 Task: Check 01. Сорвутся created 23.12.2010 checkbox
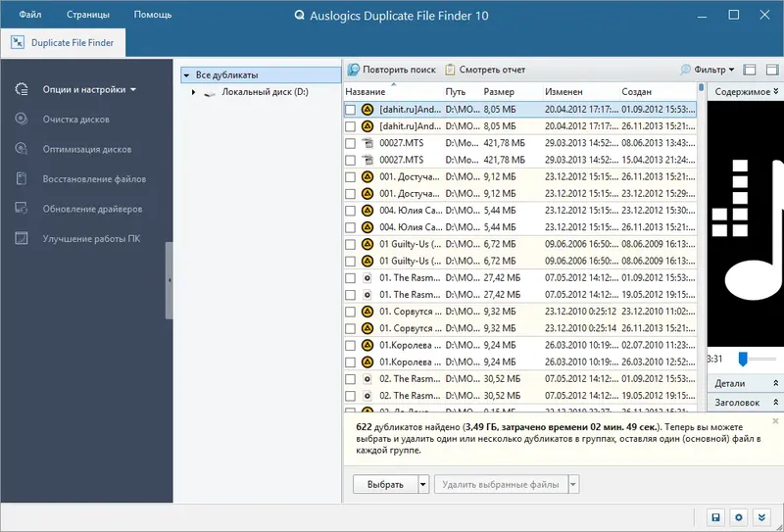pos(351,312)
